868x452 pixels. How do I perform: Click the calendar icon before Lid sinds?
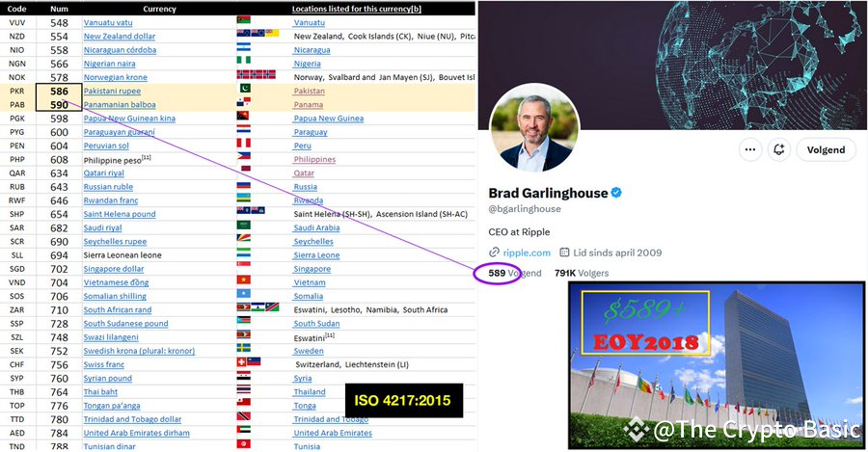(564, 253)
